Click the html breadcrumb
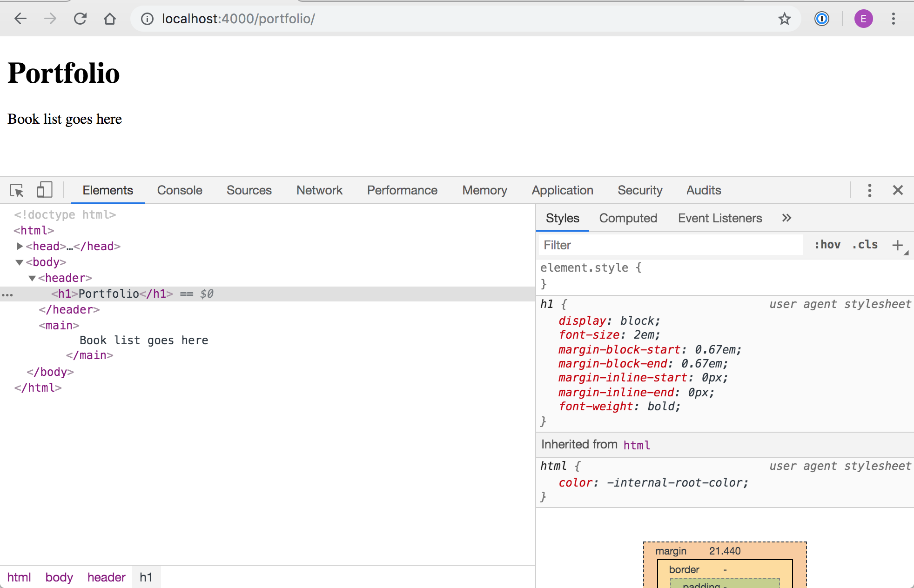 point(19,577)
